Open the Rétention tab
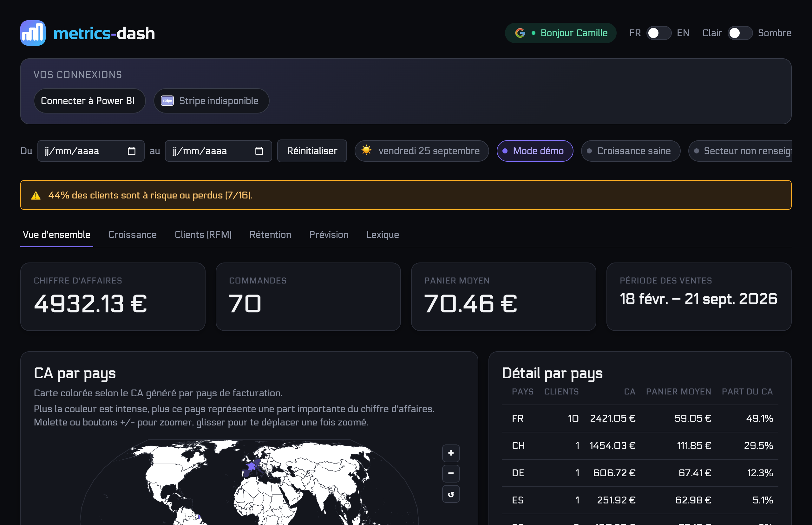This screenshot has height=525, width=812. coord(270,235)
